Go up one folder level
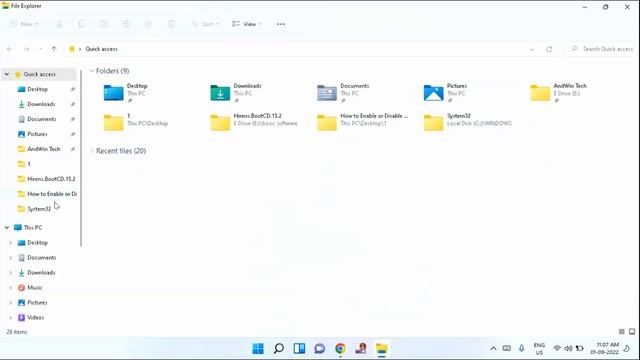The image size is (640, 360). 54,49
